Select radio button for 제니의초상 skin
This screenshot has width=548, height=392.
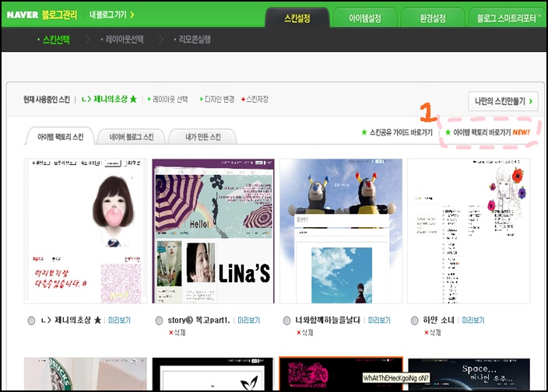[x=31, y=320]
